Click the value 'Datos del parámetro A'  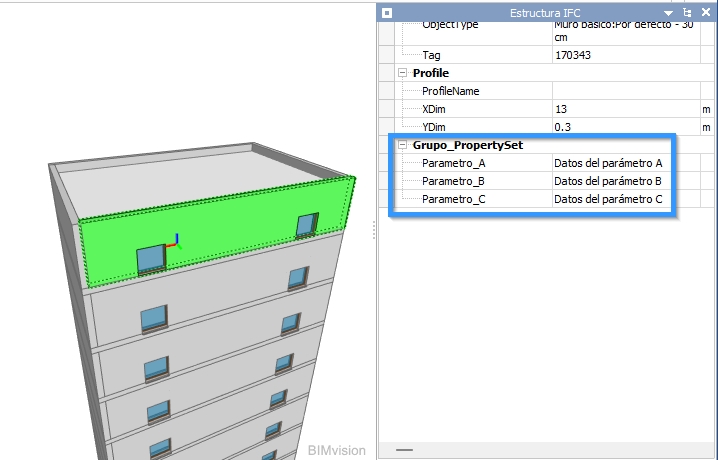(608, 163)
